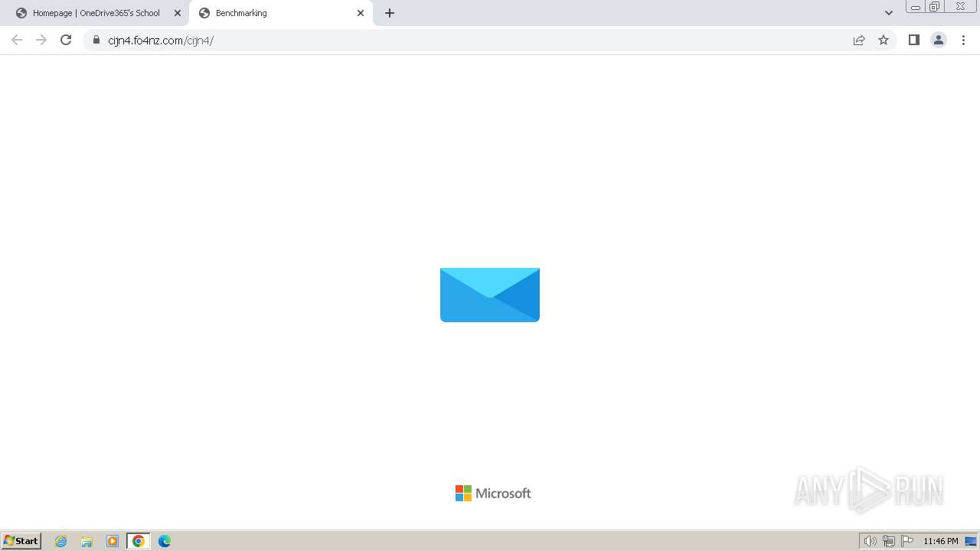Switch to Chrome in the taskbar

point(139,541)
